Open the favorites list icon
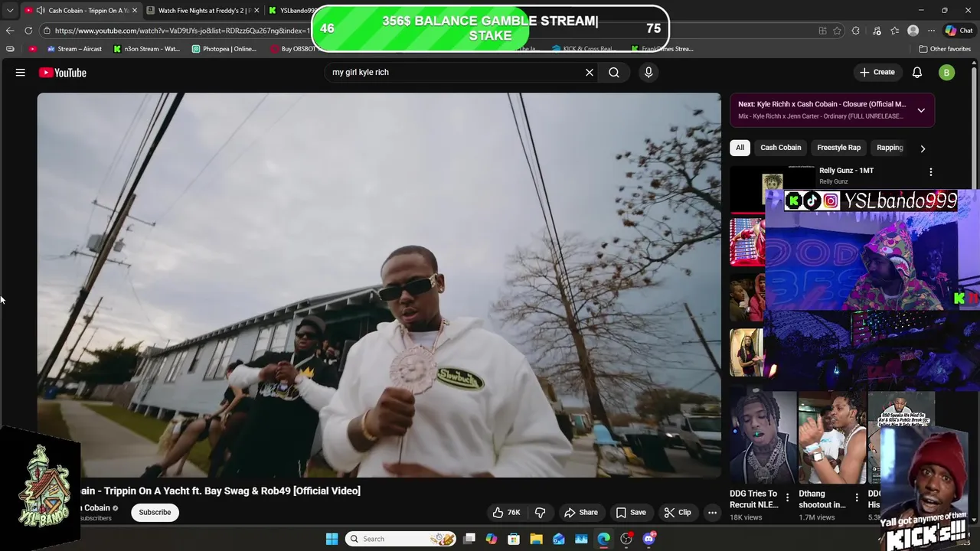980x551 pixels. point(894,31)
